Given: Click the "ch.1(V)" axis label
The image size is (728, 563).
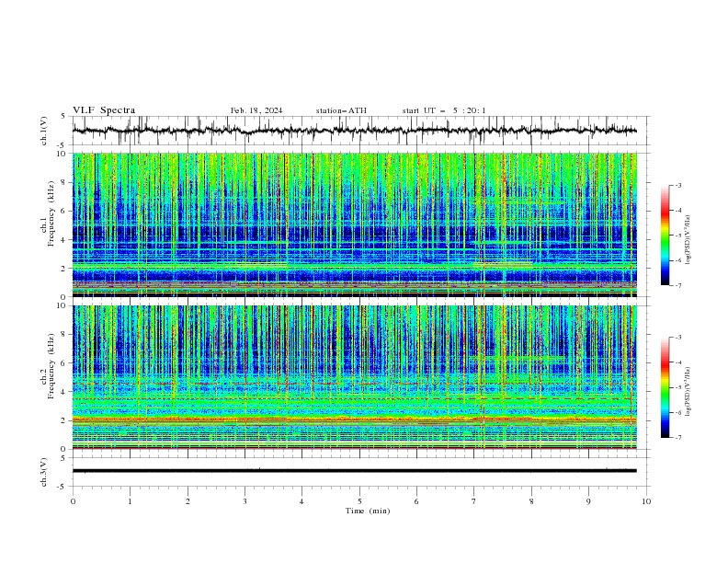Looking at the screenshot, I should pyautogui.click(x=44, y=131).
